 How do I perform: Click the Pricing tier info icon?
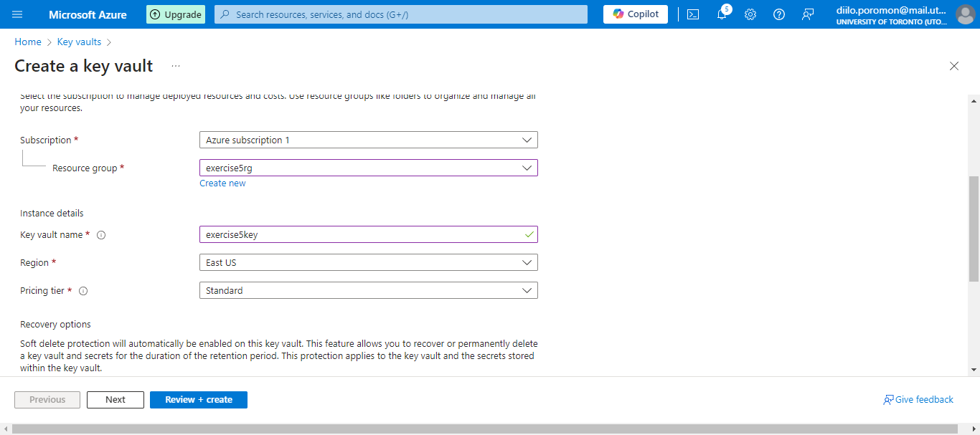[x=83, y=291]
